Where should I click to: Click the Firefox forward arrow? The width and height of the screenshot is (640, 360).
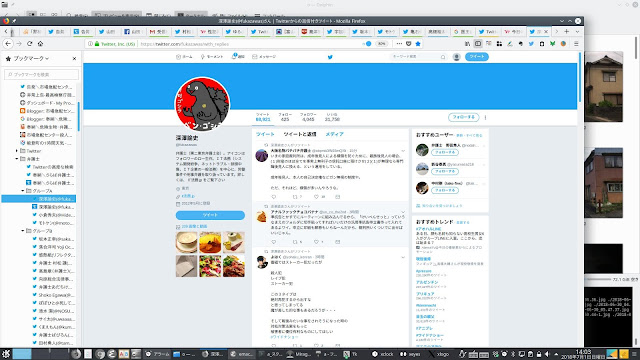point(19,44)
